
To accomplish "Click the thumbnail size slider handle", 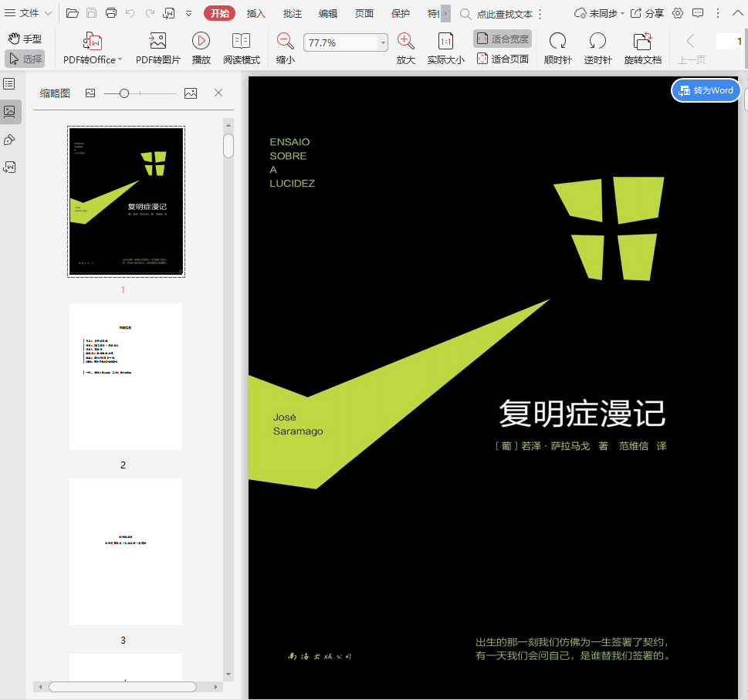I will click(124, 93).
